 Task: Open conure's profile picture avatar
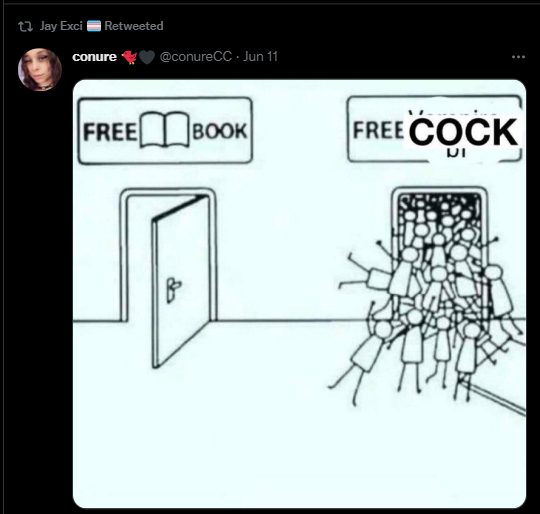point(40,70)
